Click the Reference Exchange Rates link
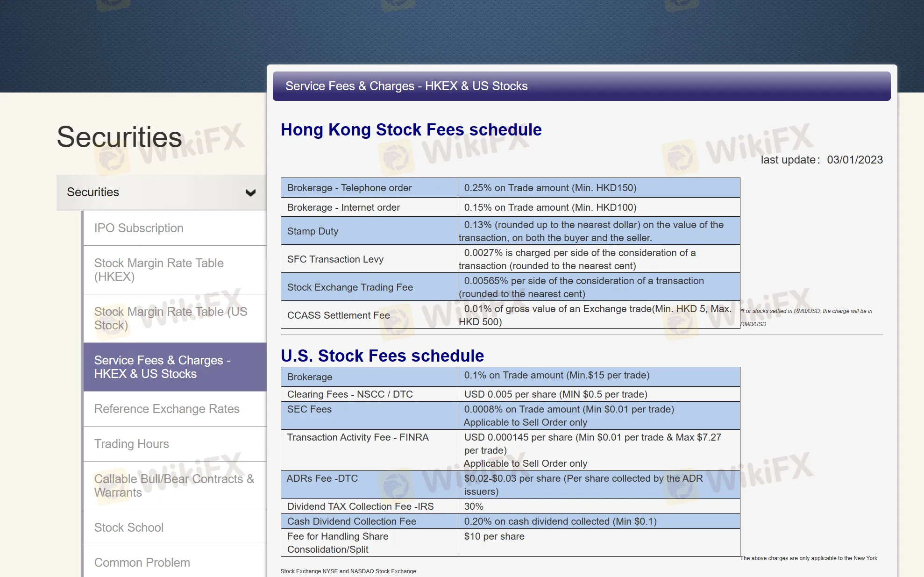This screenshot has width=924, height=577. click(x=167, y=409)
